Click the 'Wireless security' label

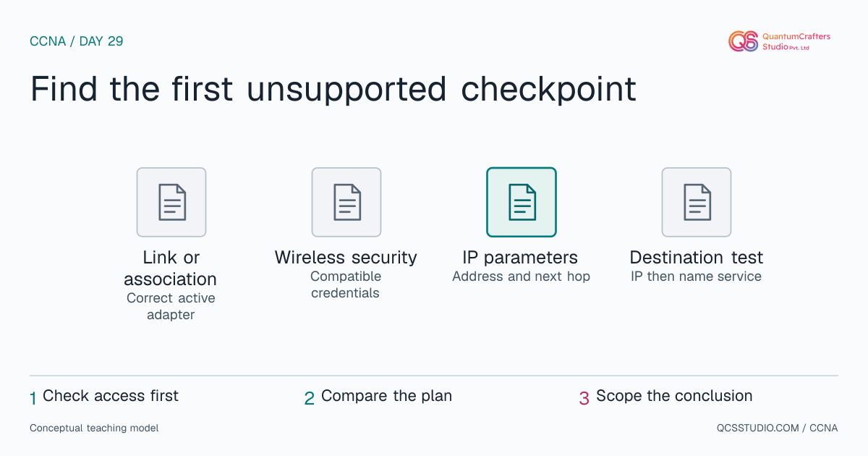346,258
